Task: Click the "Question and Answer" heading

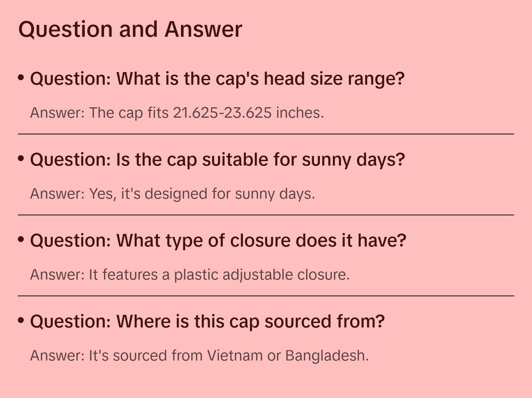Action: (130, 29)
